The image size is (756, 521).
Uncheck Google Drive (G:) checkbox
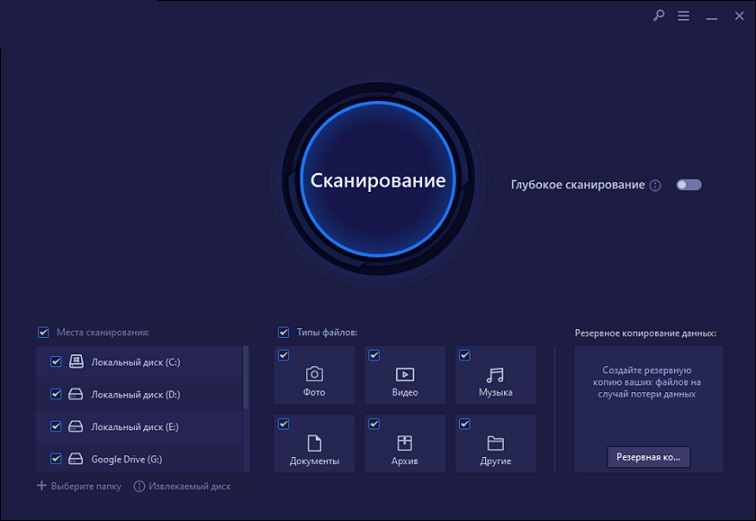(56, 458)
